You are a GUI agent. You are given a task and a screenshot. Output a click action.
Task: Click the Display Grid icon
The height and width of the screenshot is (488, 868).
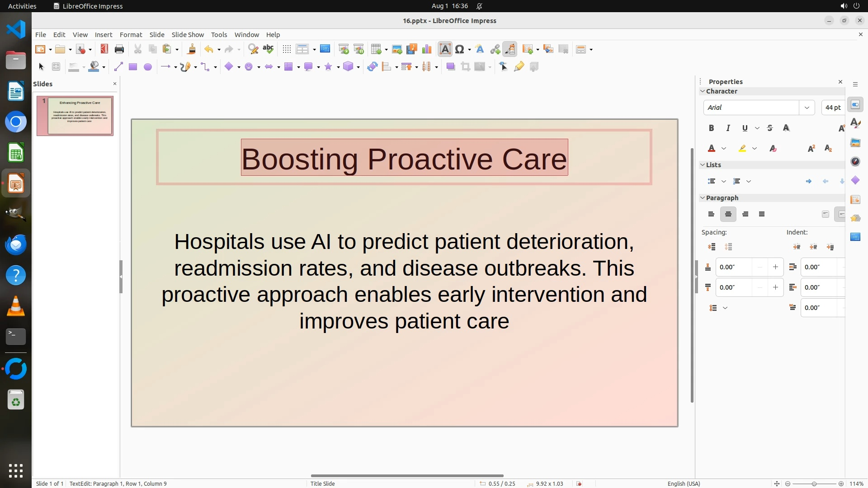(287, 49)
